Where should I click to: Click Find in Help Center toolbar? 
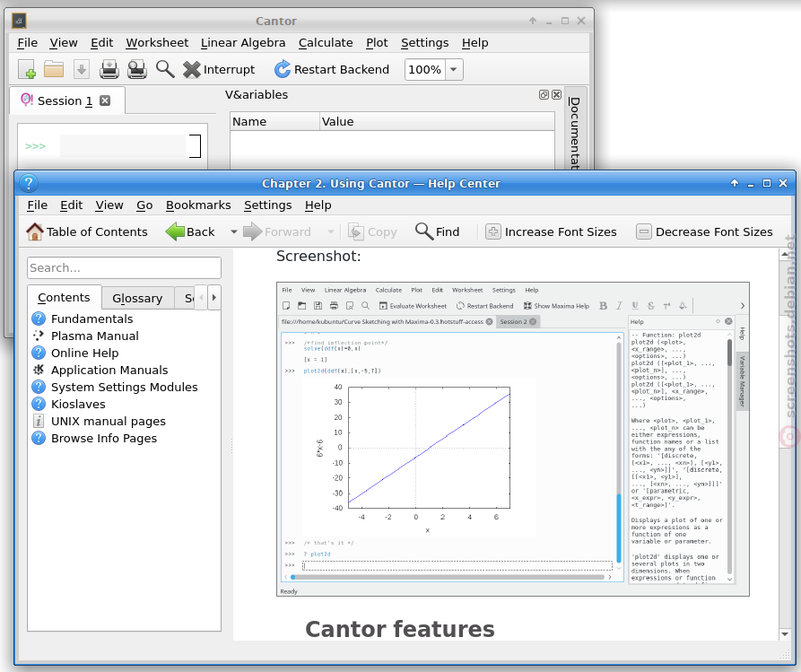[x=438, y=232]
